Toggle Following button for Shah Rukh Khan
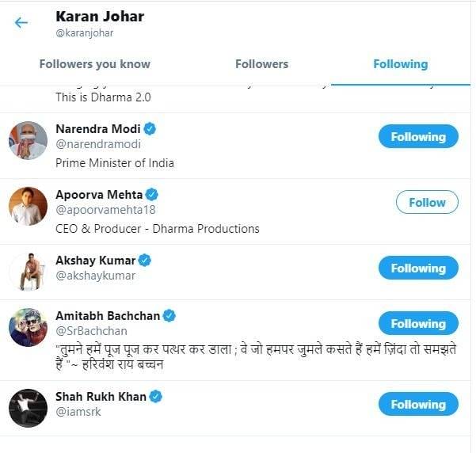Viewport: 476px width, 453px height. point(417,405)
